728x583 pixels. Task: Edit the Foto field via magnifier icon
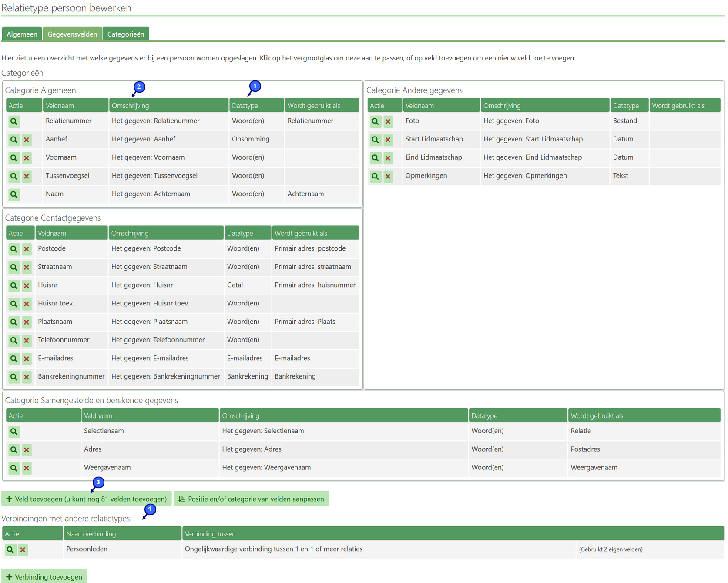[375, 121]
